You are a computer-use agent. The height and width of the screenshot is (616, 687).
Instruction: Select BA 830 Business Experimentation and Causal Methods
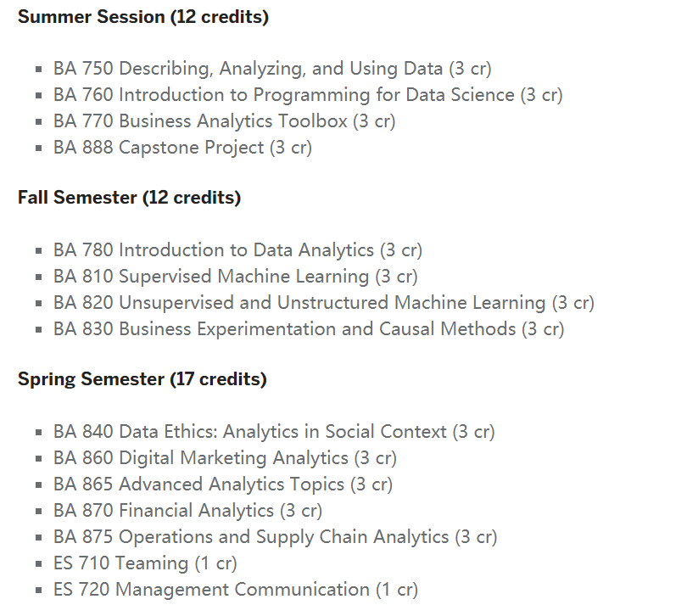(x=308, y=329)
